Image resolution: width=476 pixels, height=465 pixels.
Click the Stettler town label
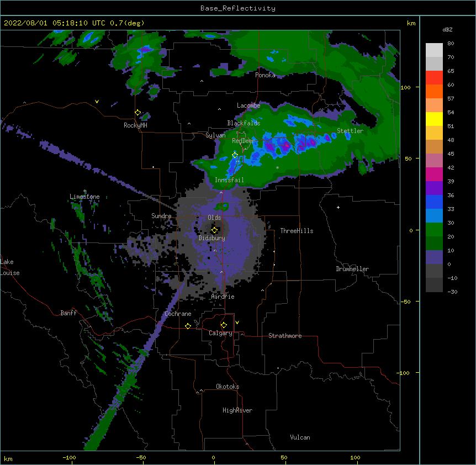[x=350, y=131]
